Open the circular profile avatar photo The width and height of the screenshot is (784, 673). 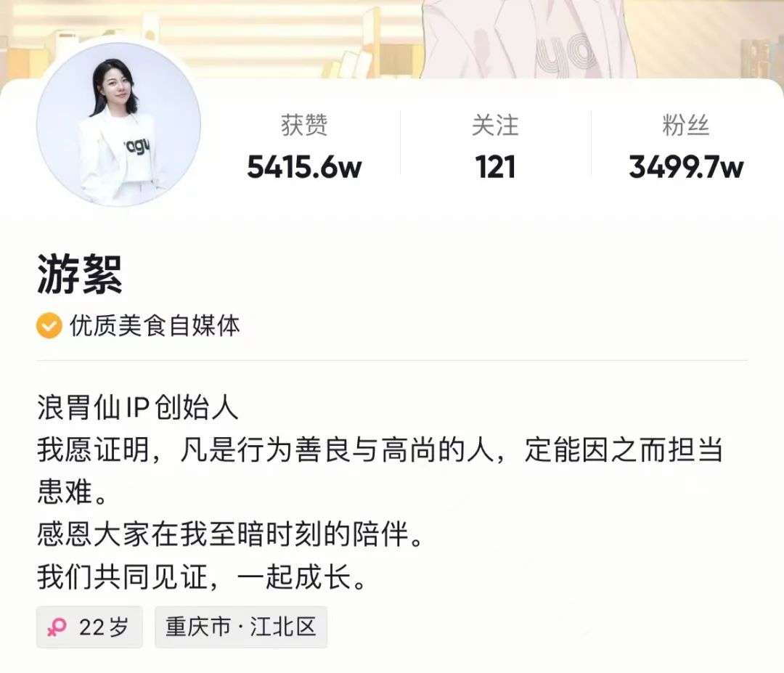pos(118,124)
